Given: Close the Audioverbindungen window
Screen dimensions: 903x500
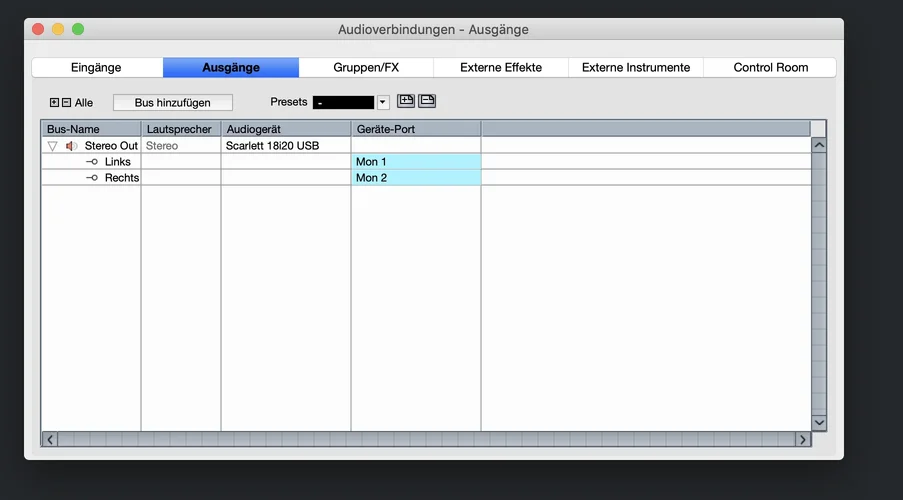Looking at the screenshot, I should [x=38, y=29].
